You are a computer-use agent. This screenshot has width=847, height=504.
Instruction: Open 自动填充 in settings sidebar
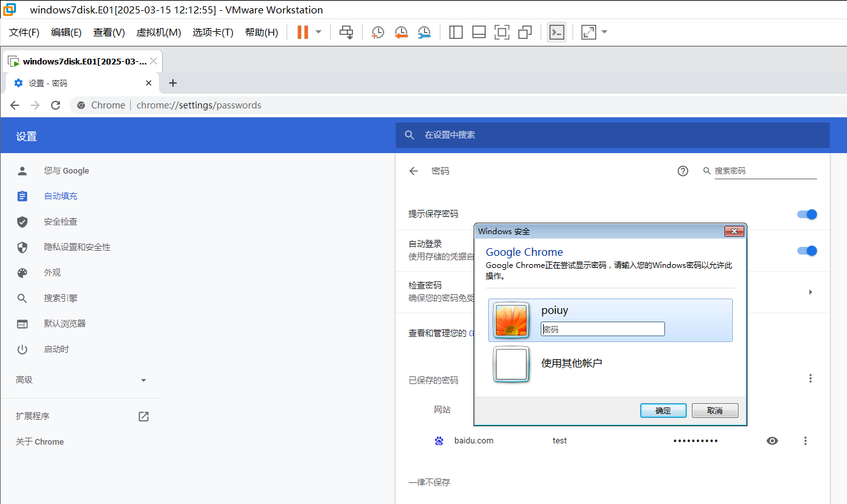[x=61, y=196]
